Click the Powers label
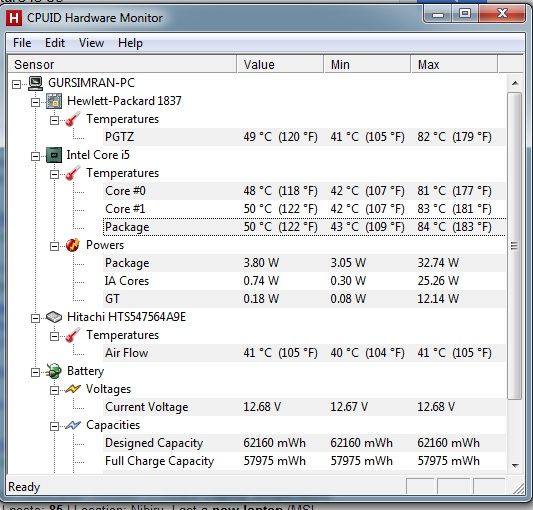This screenshot has width=533, height=510. pos(105,245)
